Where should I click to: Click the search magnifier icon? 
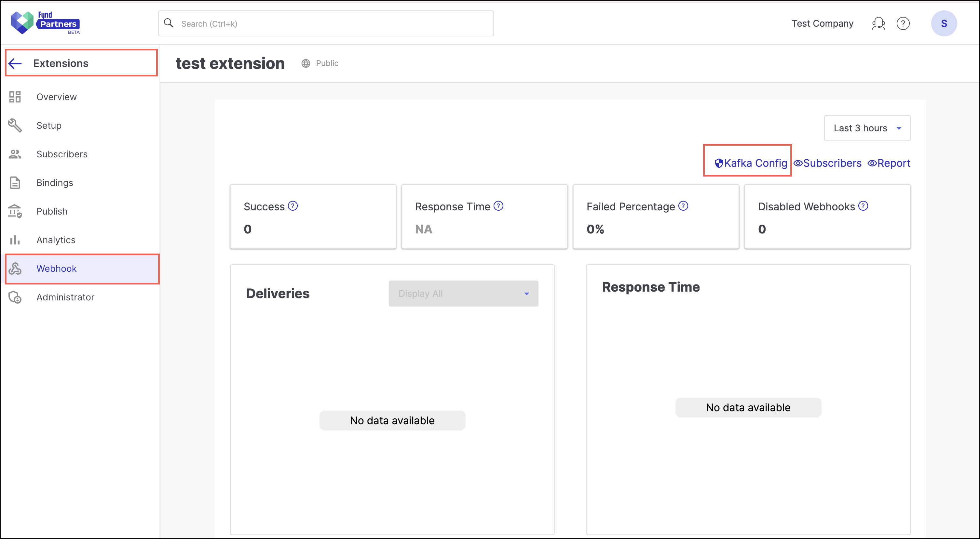pyautogui.click(x=169, y=23)
